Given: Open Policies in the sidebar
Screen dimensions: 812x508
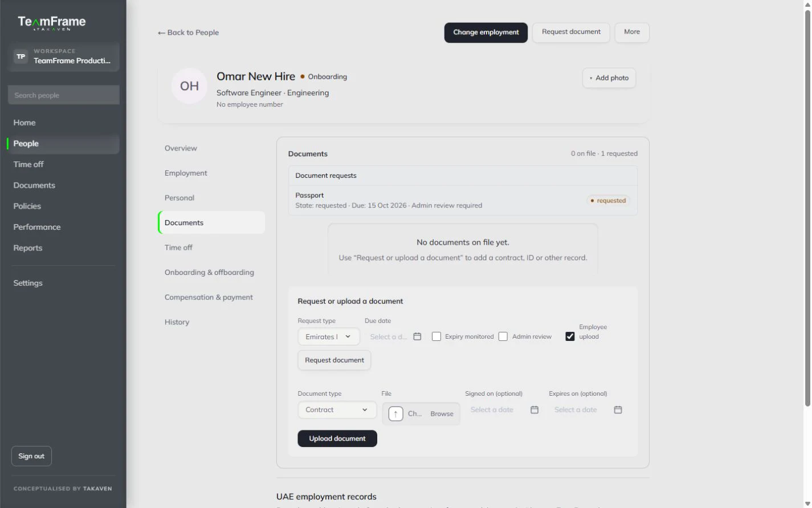Looking at the screenshot, I should point(63,206).
